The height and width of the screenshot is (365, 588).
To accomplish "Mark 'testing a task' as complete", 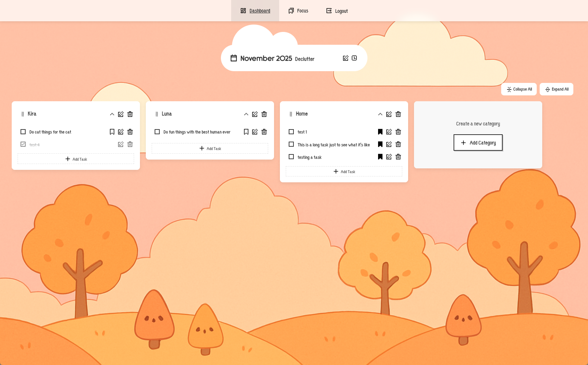I will pyautogui.click(x=291, y=157).
